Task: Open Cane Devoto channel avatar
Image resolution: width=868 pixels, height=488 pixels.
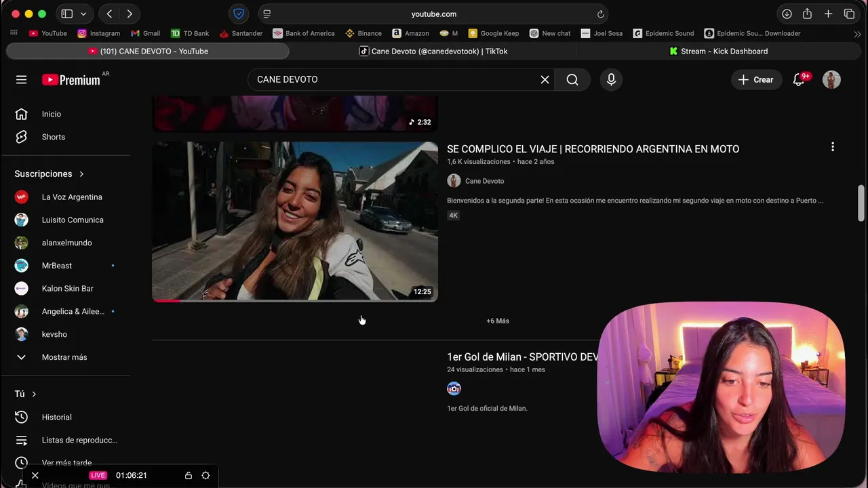Action: pos(454,181)
